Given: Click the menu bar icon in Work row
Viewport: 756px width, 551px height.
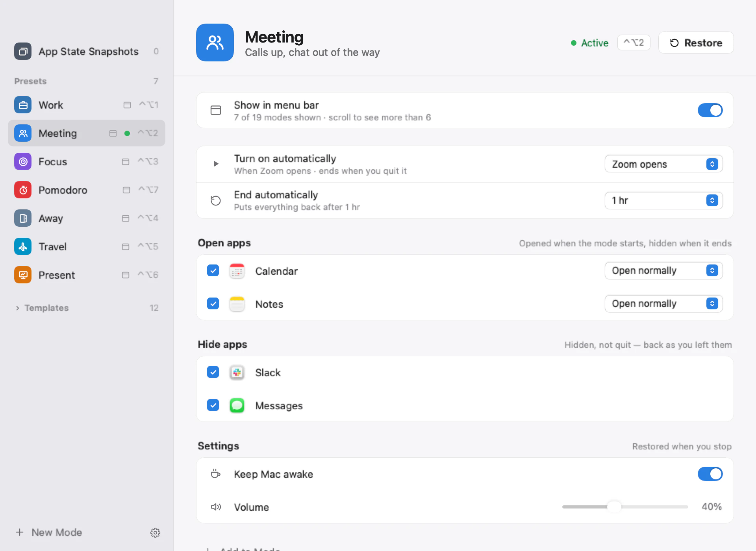Looking at the screenshot, I should click(127, 105).
